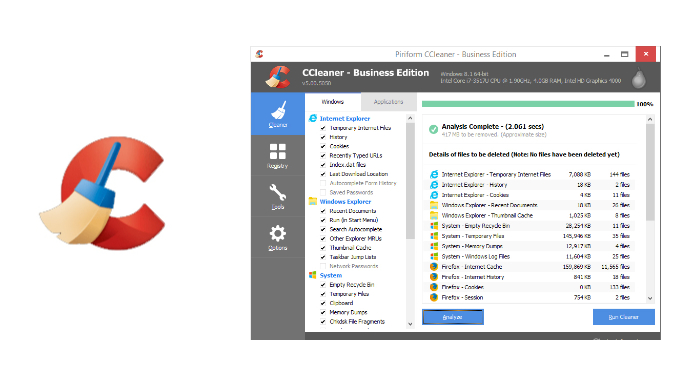Click 'Last Download Location' list item

(358, 174)
